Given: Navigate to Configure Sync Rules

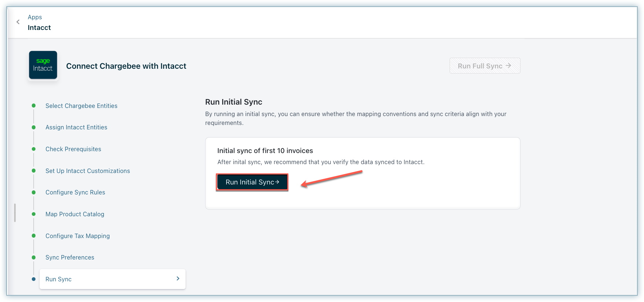Looking at the screenshot, I should point(75,192).
